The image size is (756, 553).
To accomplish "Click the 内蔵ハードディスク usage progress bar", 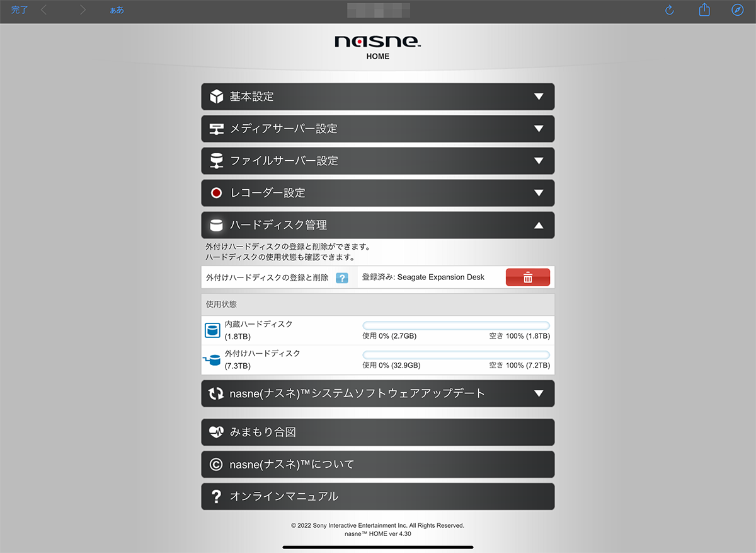I will click(456, 323).
